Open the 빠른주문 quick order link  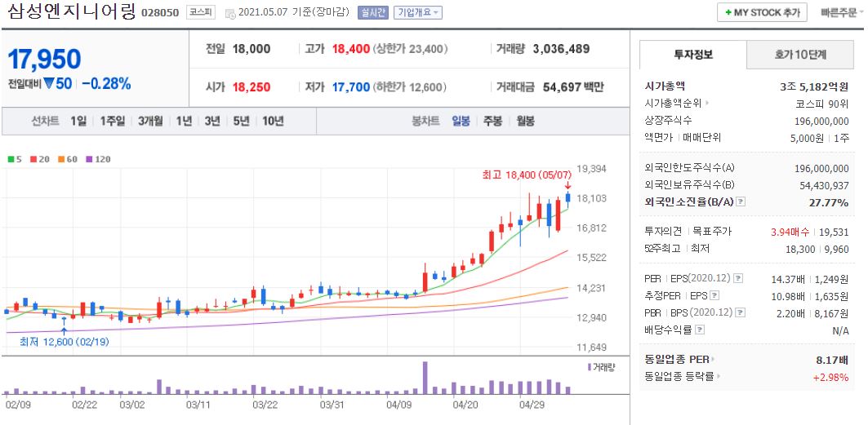(x=841, y=12)
